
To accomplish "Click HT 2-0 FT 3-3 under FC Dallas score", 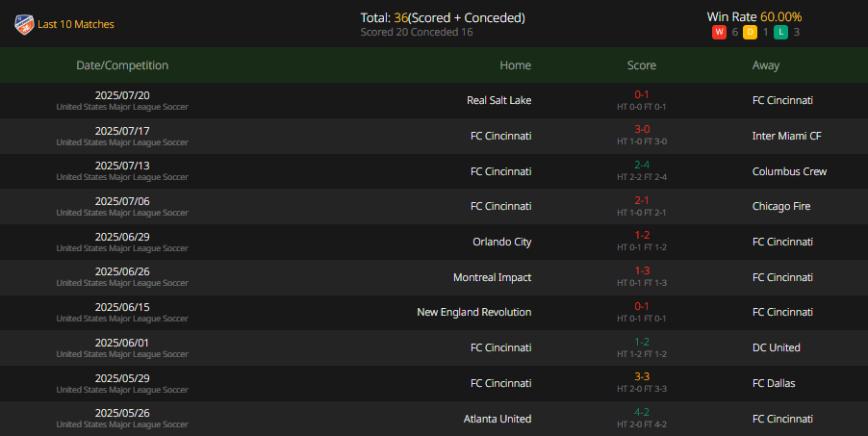I will [x=642, y=389].
